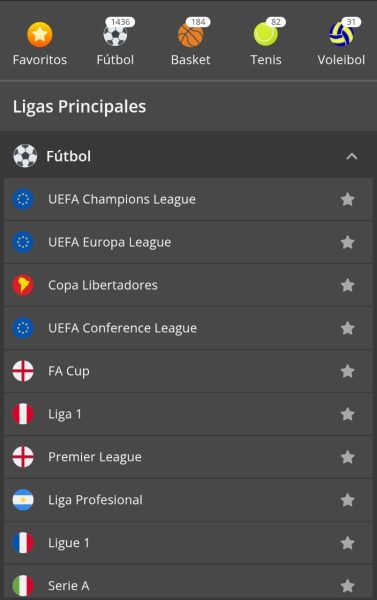Image resolution: width=377 pixels, height=600 pixels.
Task: Open the Ligue 1 league entry
Action: pyautogui.click(x=188, y=543)
